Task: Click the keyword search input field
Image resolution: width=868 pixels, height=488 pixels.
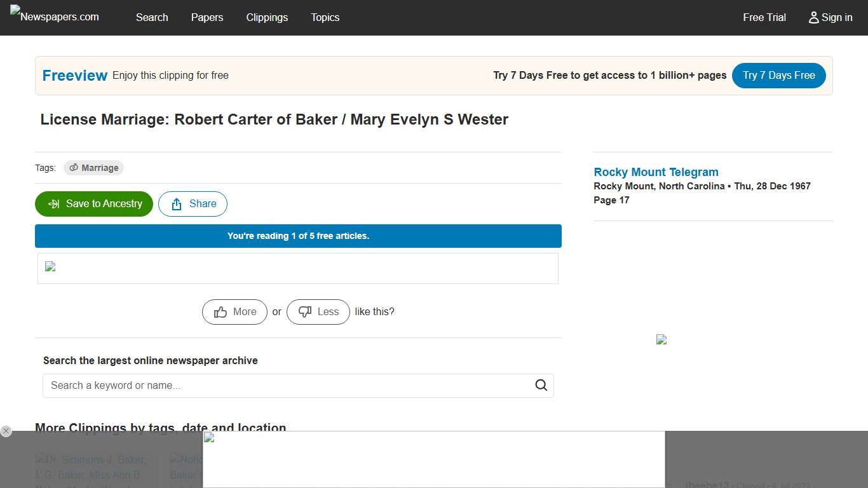Action: [x=254, y=385]
